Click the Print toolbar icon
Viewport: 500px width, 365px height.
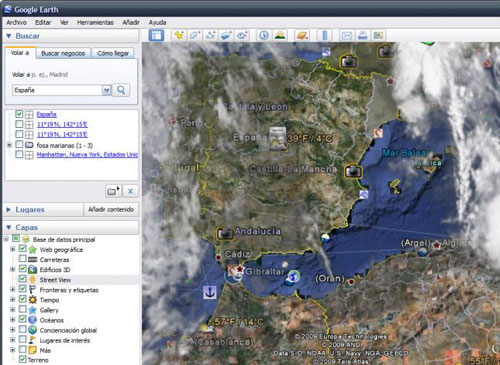362,35
